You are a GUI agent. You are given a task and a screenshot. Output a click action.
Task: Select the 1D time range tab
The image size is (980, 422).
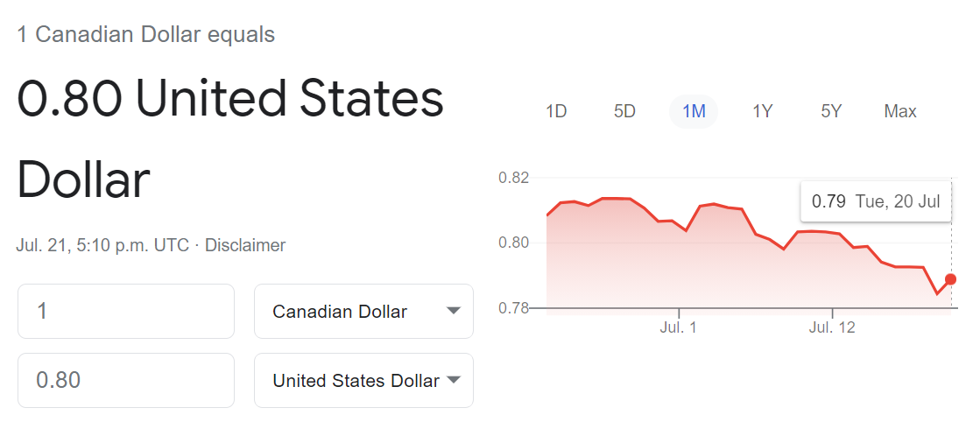(x=555, y=112)
